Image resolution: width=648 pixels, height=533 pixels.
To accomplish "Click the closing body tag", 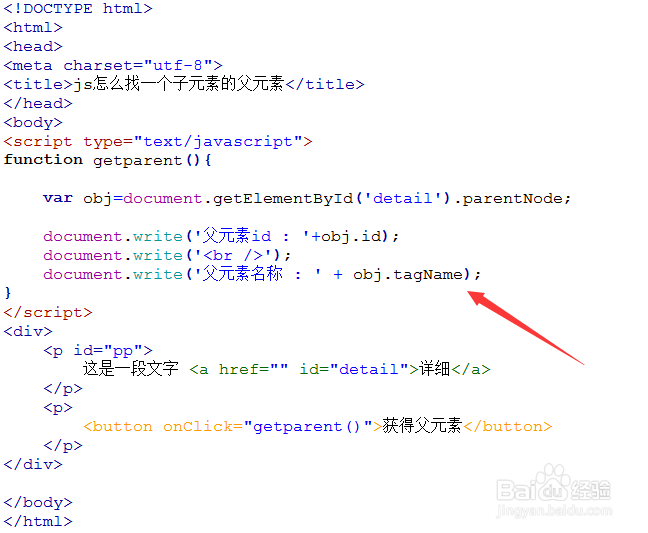I will [x=38, y=502].
